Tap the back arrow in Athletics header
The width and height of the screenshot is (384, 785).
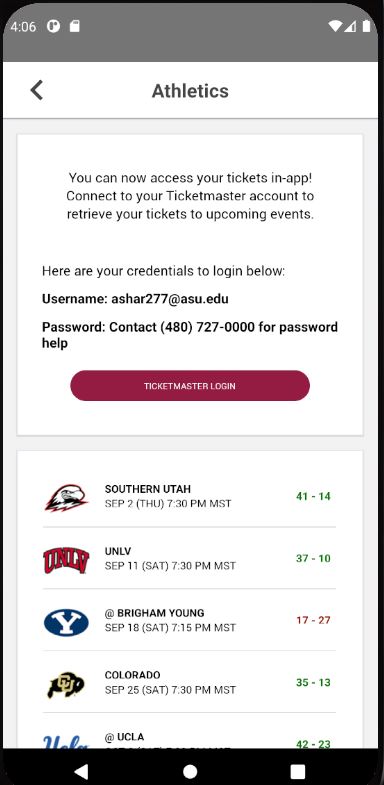tap(37, 91)
